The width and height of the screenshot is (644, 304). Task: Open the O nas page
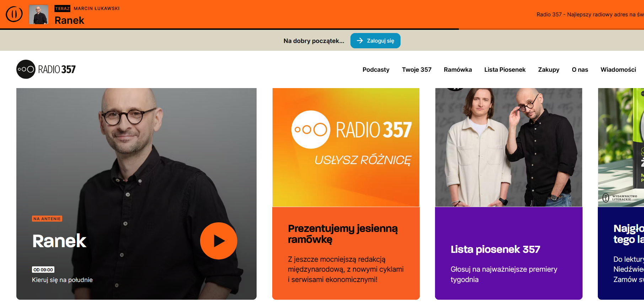[580, 70]
